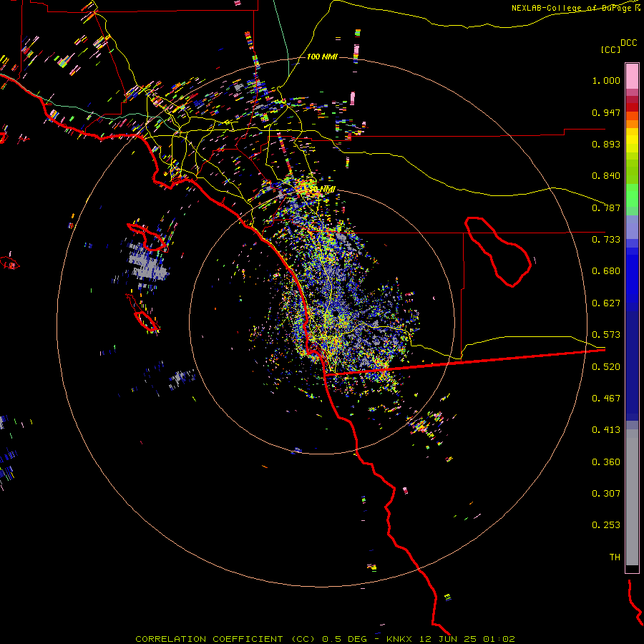The height and width of the screenshot is (644, 644).
Task: Select the 0.253 legend value
Action: [606, 525]
